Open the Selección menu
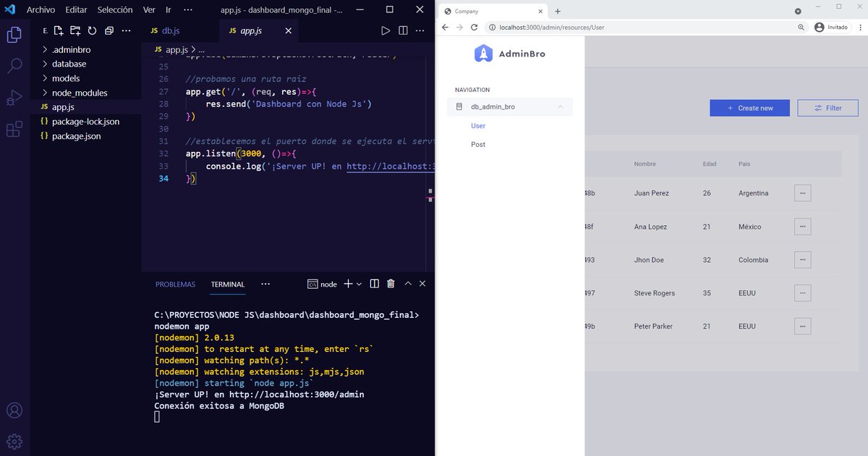868x456 pixels. pos(115,10)
